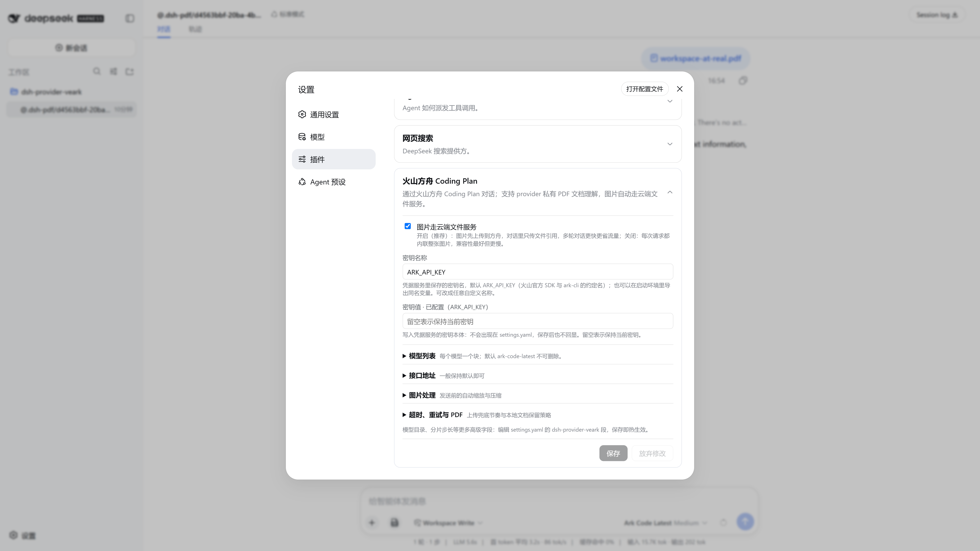Open 设置 from the sidebar bottom gear
The width and height of the screenshot is (980, 551).
click(22, 535)
